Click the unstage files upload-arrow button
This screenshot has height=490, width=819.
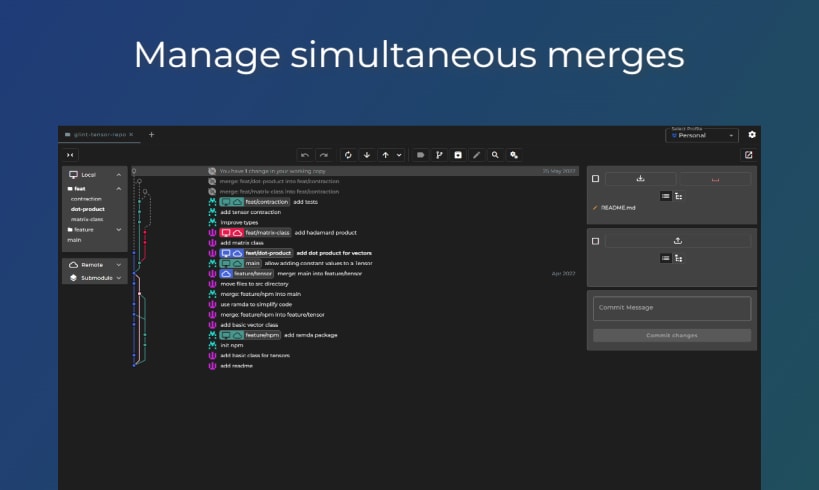tap(678, 241)
